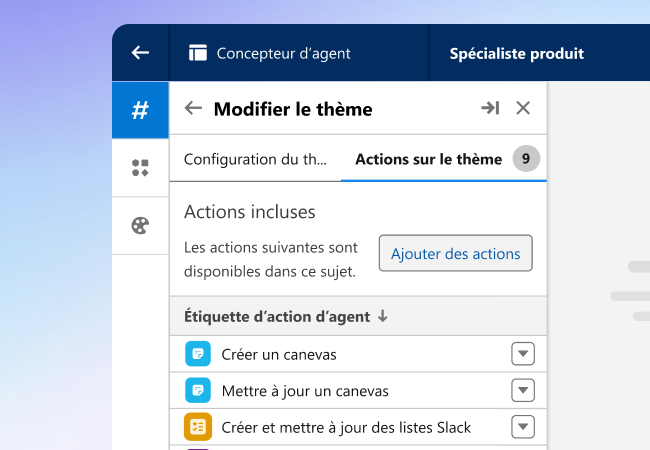Select Créer et mettre à jour des listes Slack text
Viewport: 650px width, 450px height.
(x=346, y=428)
